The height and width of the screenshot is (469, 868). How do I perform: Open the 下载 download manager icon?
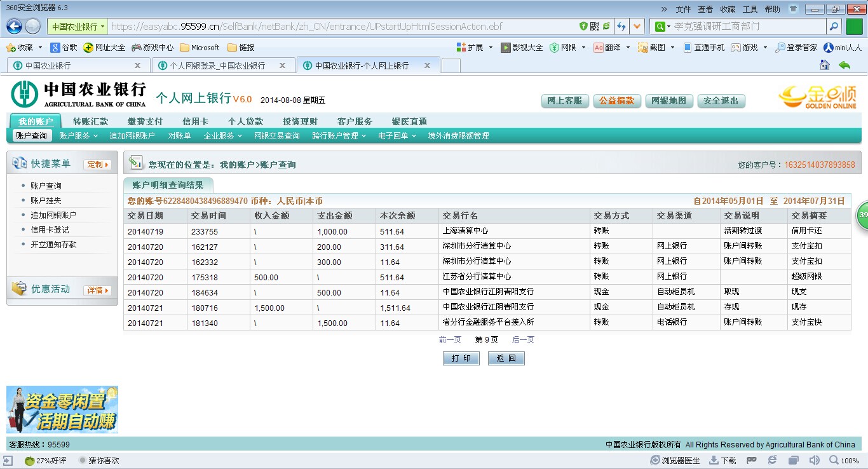(722, 461)
